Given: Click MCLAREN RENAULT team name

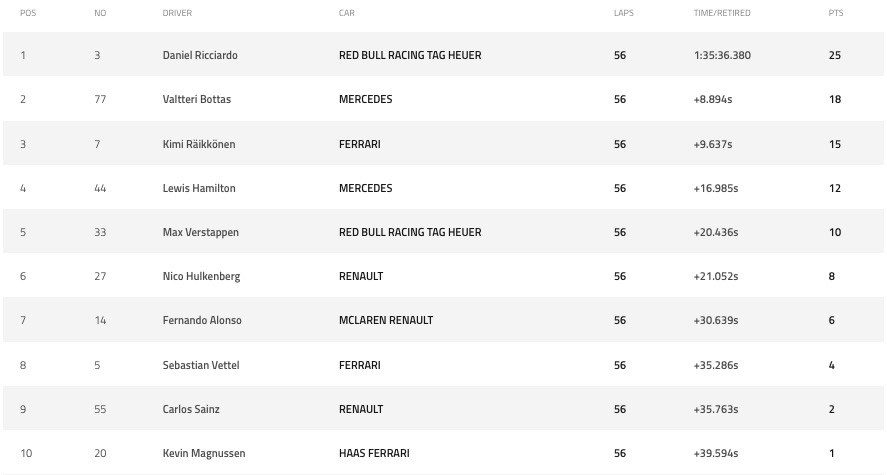Looking at the screenshot, I should point(386,320).
